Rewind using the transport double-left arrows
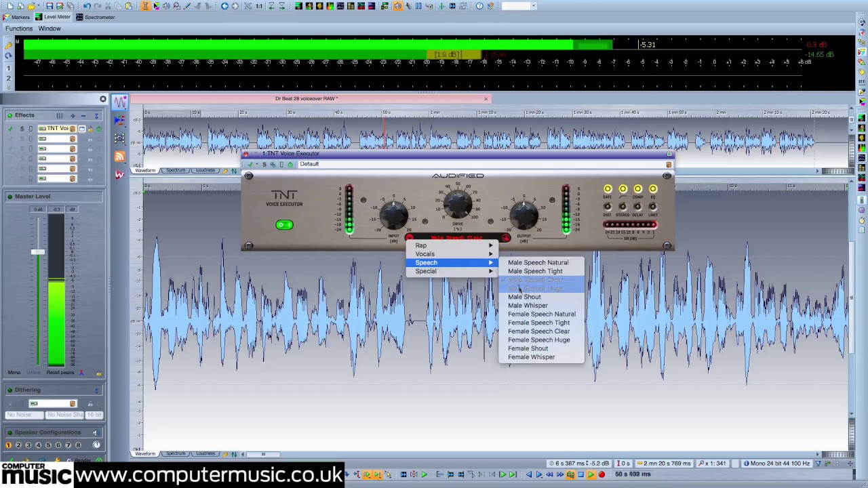Image resolution: width=868 pixels, height=488 pixels. pos(549,474)
